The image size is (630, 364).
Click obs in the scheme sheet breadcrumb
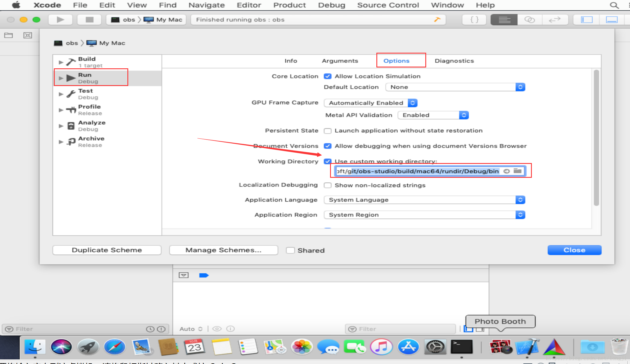click(x=66, y=43)
